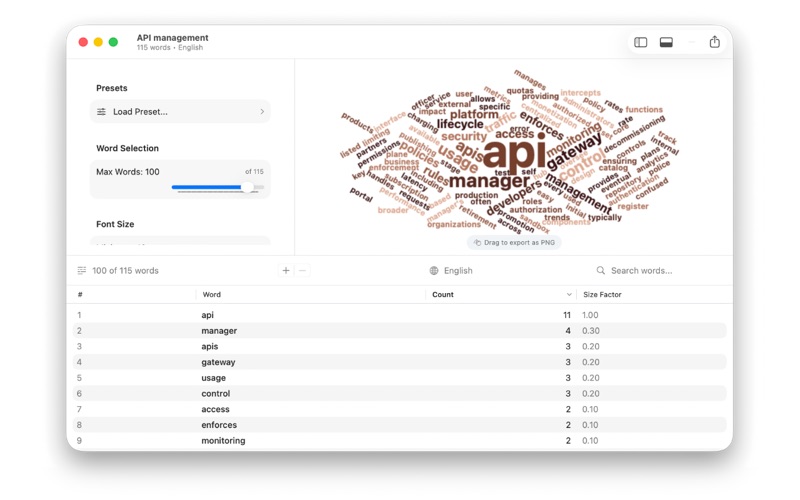Click the search magnifier icon

tap(601, 270)
